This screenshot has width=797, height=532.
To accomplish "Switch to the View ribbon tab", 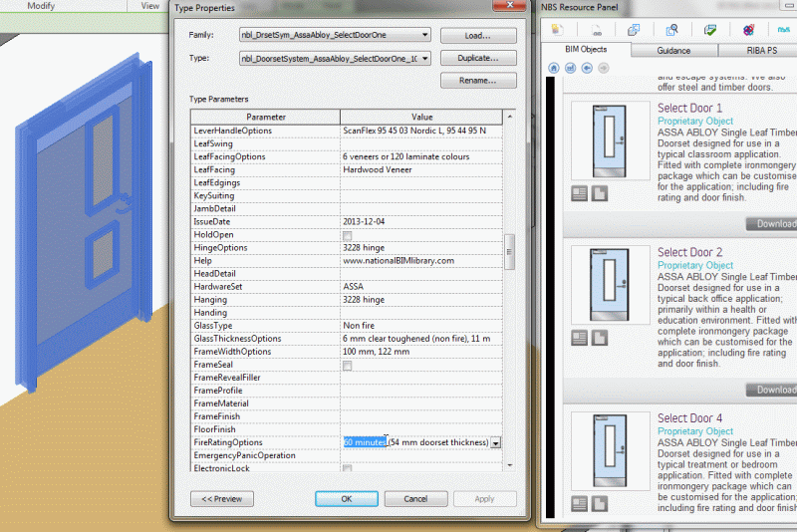I will 150,6.
